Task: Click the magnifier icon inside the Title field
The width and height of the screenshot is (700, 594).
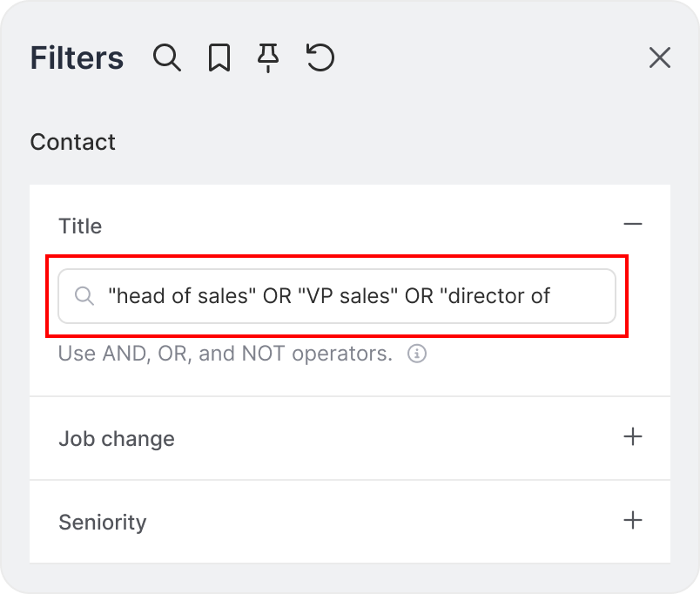Action: click(84, 296)
